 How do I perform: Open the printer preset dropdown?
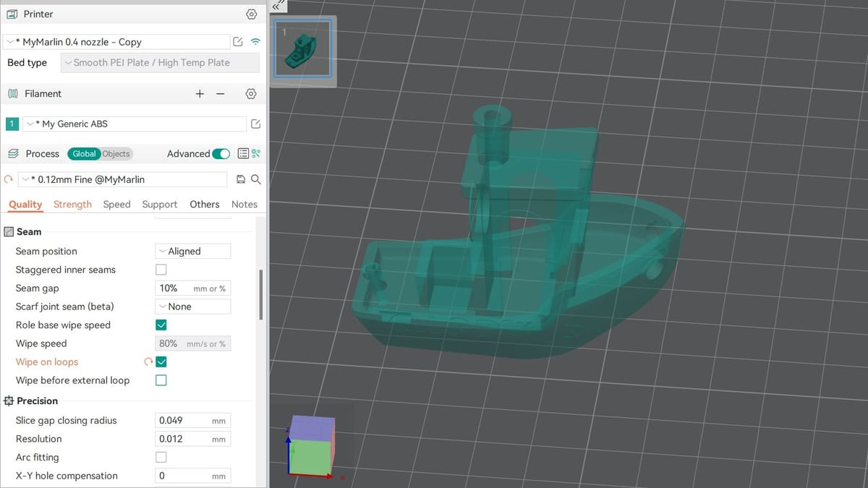[x=116, y=42]
